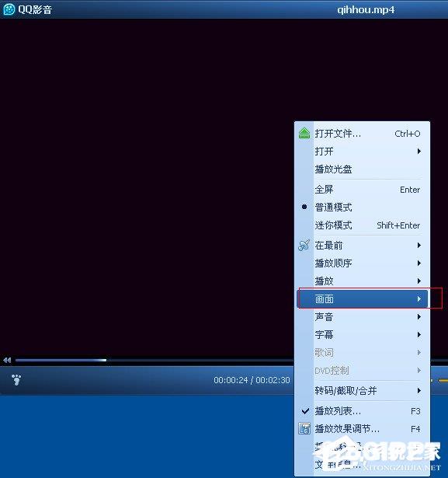Open the 播放 submenu entry
This screenshot has height=478, width=448.
pos(362,281)
